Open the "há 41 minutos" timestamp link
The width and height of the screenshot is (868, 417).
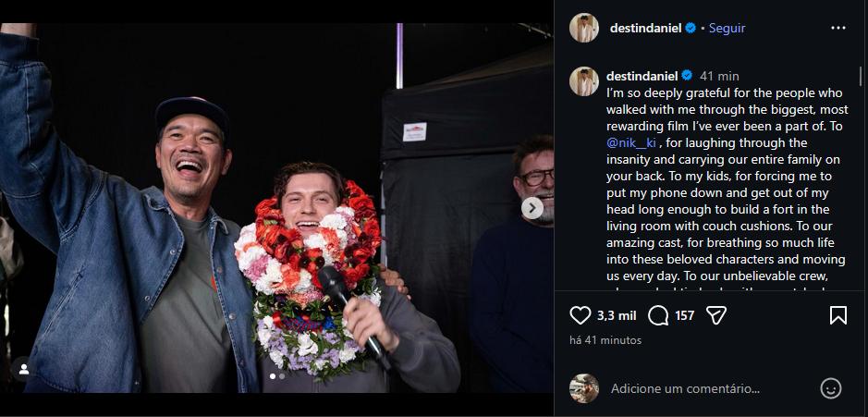[x=605, y=339]
